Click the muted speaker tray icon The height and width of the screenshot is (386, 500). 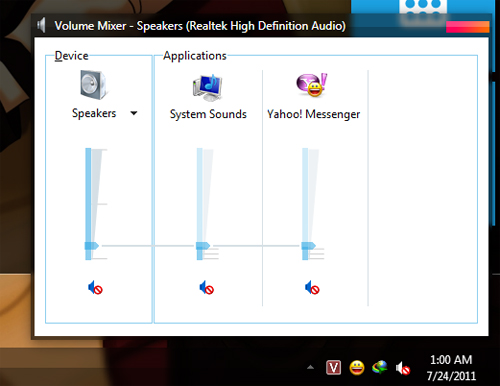[403, 368]
